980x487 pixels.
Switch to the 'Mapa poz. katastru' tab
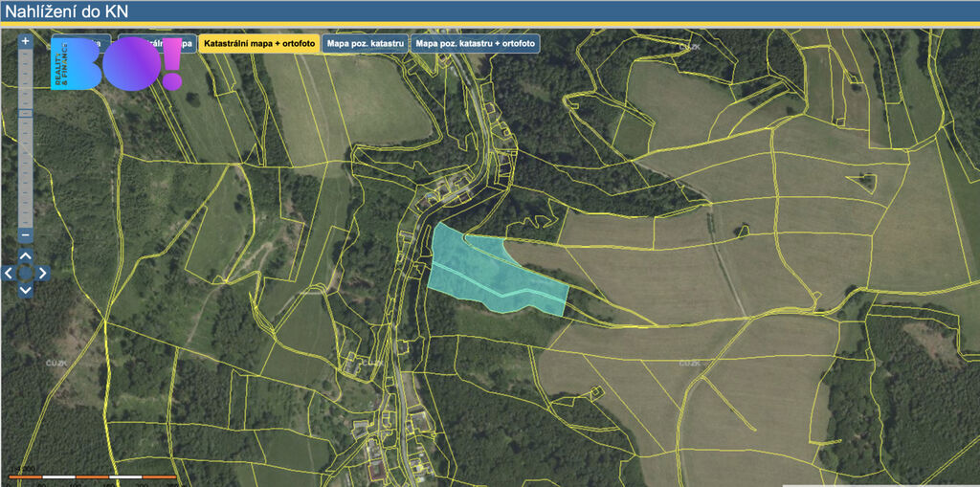pyautogui.click(x=365, y=44)
